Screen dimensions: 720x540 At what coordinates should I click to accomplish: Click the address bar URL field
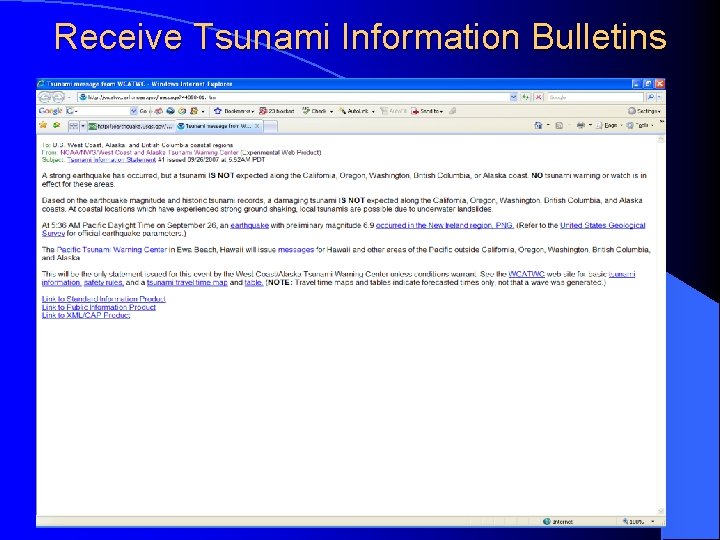click(294, 97)
